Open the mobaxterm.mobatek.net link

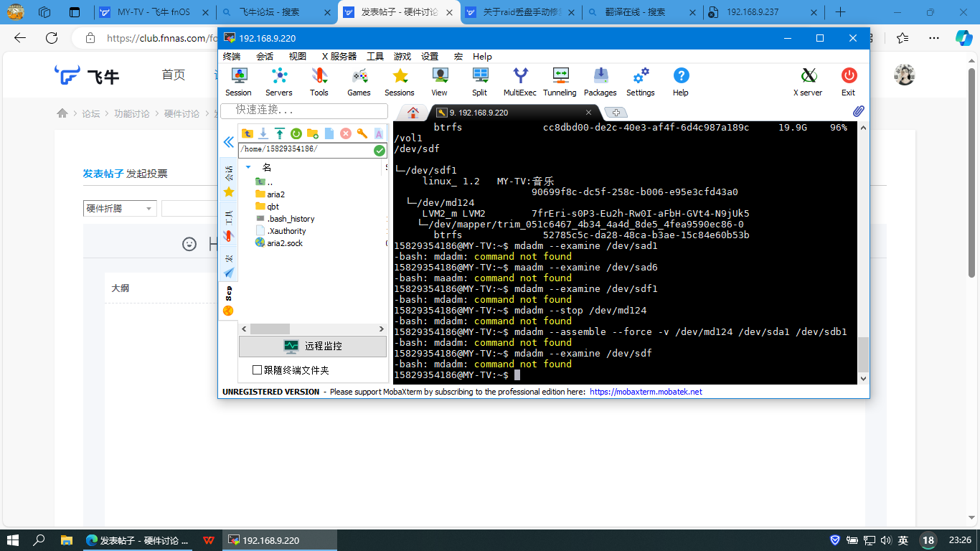646,392
